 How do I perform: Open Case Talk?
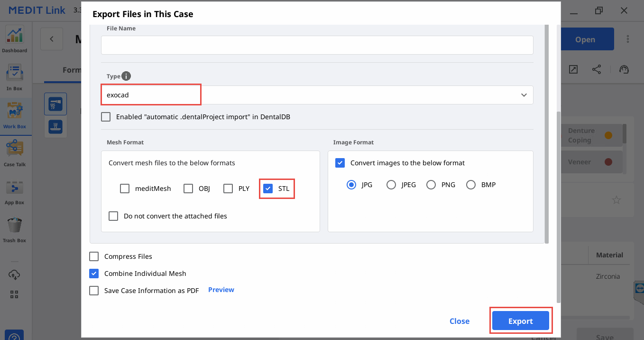[14, 152]
